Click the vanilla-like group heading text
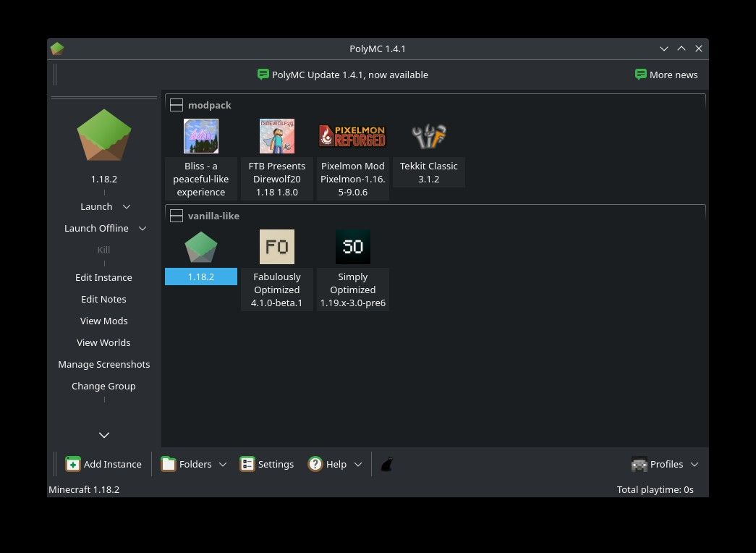Image resolution: width=756 pixels, height=553 pixels. tap(213, 216)
